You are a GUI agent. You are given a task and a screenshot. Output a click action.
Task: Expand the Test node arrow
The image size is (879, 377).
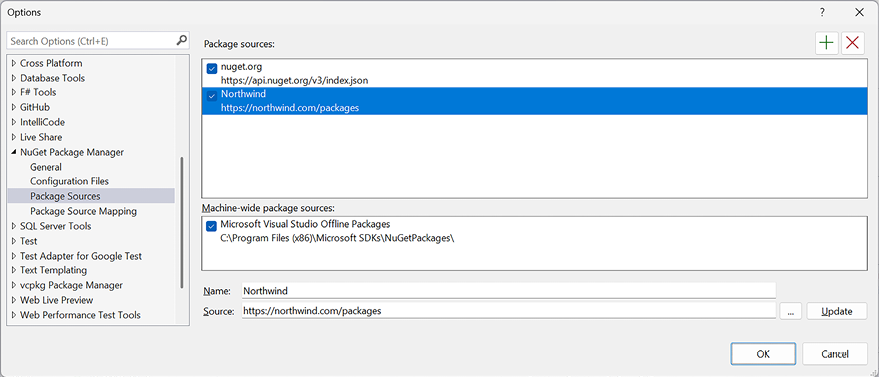(x=14, y=241)
